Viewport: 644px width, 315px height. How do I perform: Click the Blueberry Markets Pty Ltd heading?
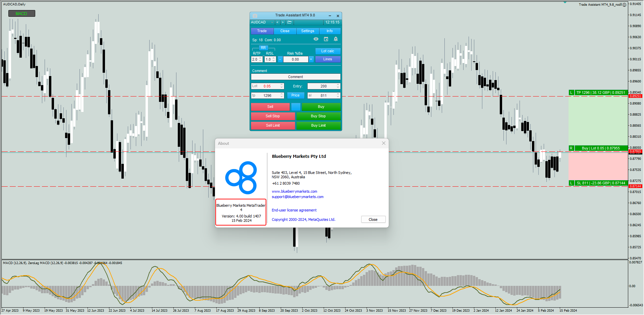(299, 156)
